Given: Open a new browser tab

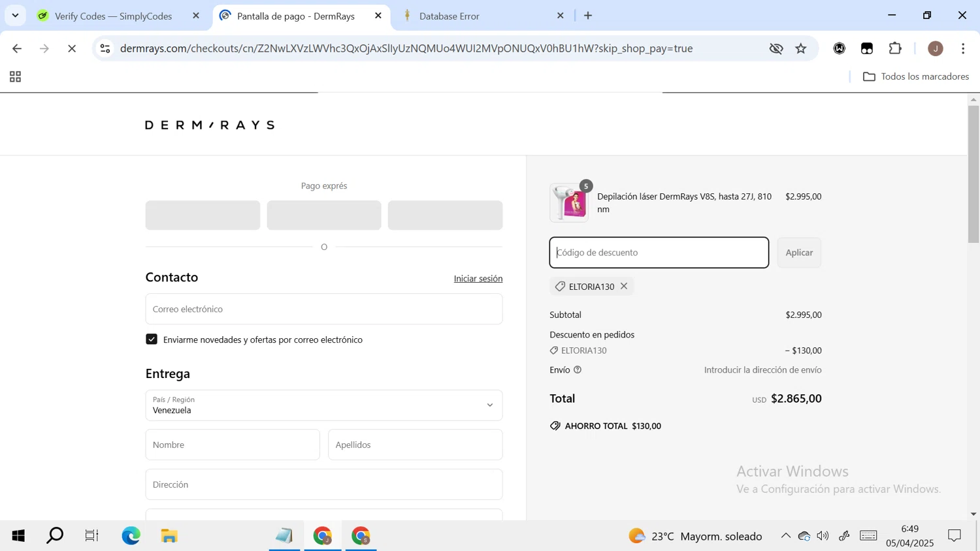Looking at the screenshot, I should tap(588, 16).
